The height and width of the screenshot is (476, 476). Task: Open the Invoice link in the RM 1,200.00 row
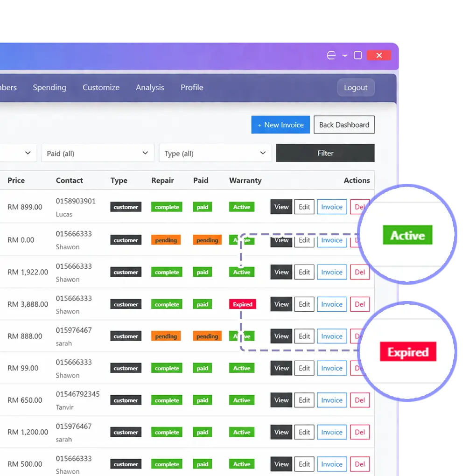point(331,432)
